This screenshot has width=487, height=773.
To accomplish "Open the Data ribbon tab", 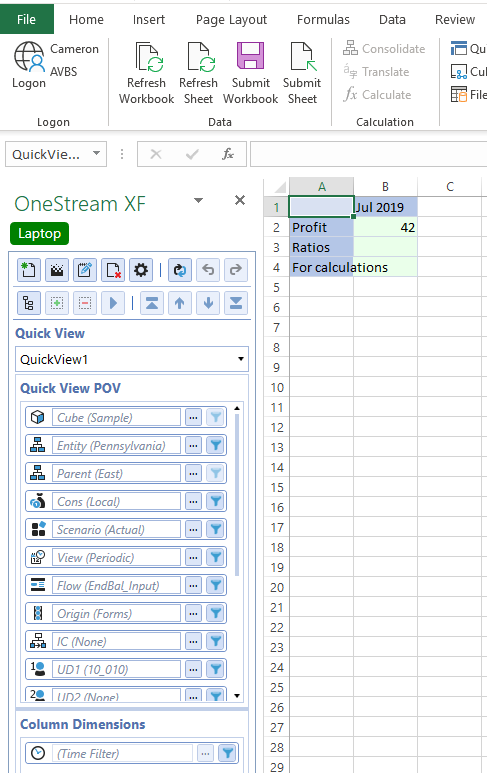I will click(392, 19).
